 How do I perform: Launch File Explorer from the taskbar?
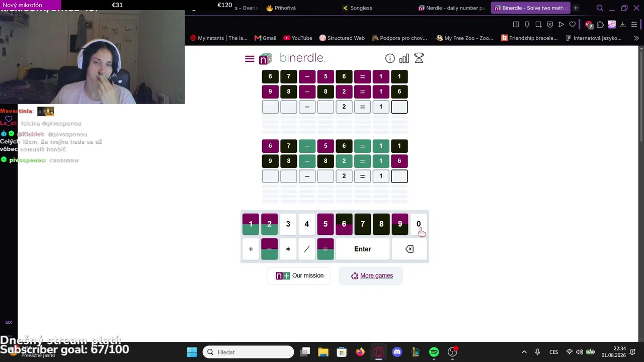(x=323, y=352)
